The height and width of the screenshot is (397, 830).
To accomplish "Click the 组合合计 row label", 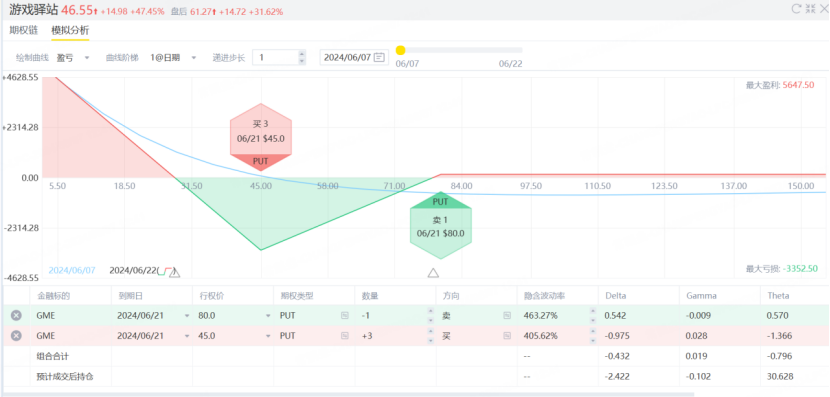I will pos(53,356).
